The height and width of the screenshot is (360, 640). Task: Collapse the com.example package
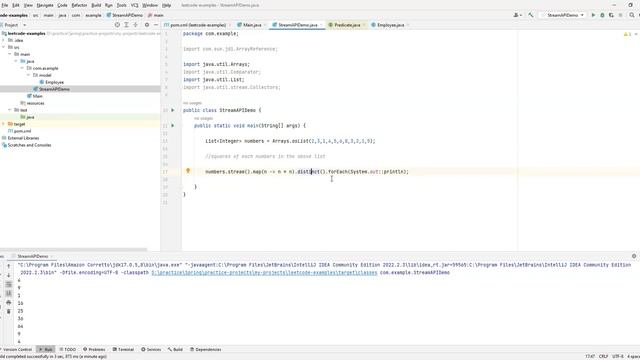point(22,68)
